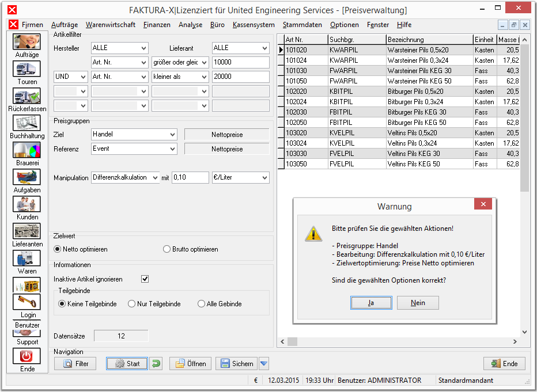Click the Ende button in Navigation

pyautogui.click(x=504, y=363)
